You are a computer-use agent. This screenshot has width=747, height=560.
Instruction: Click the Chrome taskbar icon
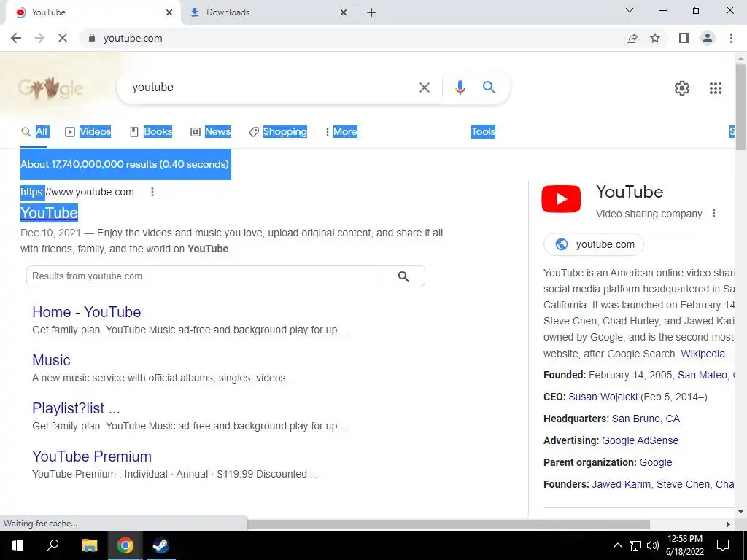tap(125, 545)
